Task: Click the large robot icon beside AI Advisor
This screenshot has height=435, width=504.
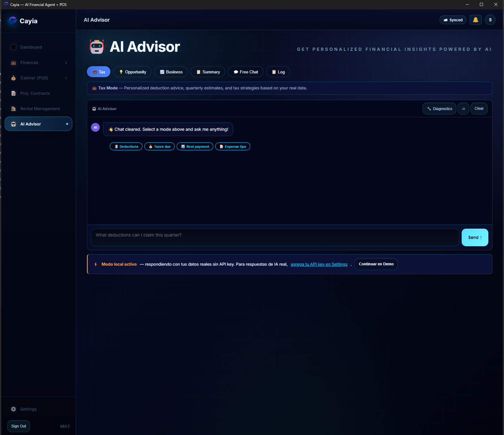Action: pyautogui.click(x=97, y=47)
